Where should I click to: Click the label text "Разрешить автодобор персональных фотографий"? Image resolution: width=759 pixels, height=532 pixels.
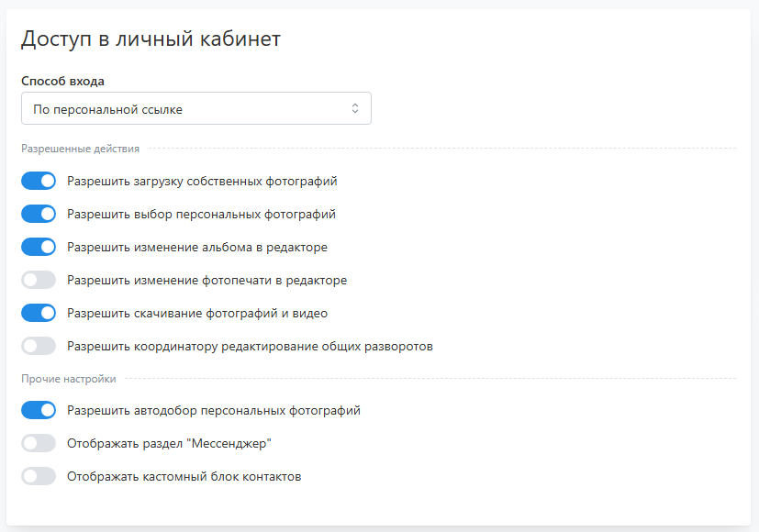click(214, 410)
